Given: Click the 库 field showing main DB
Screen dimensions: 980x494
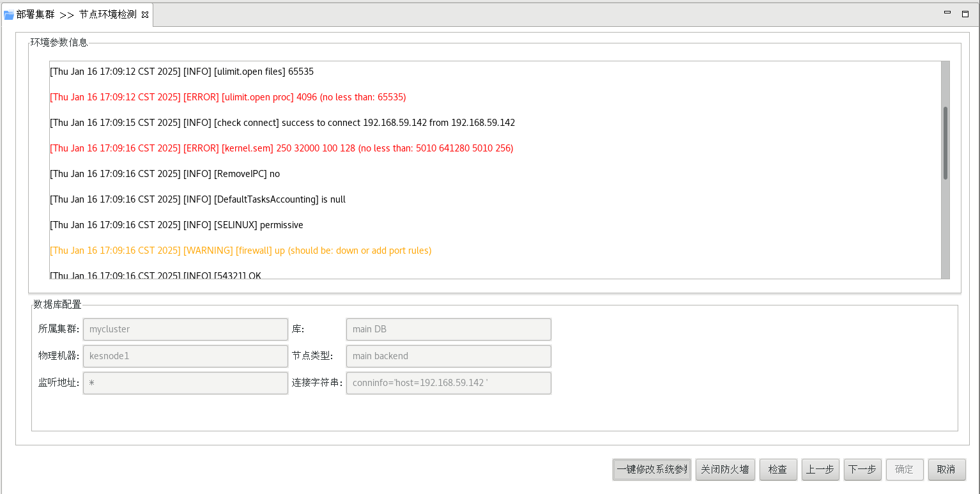Looking at the screenshot, I should (x=448, y=329).
